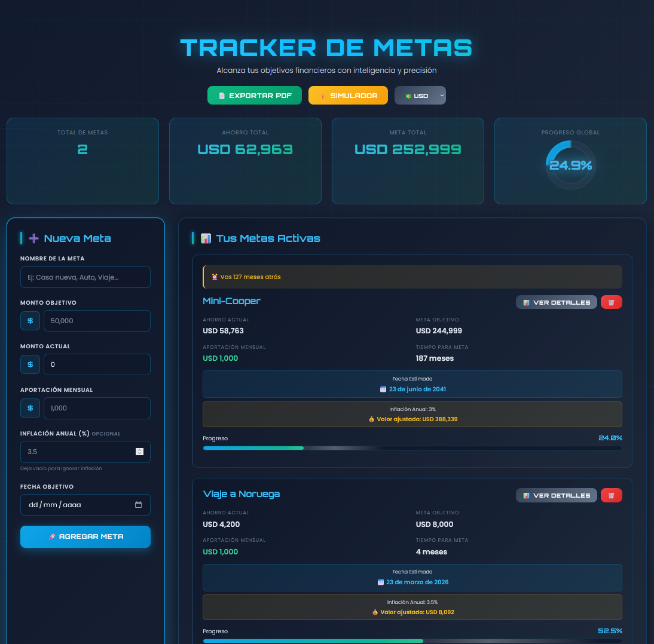This screenshot has width=654, height=644.
Task: Select the Tus Metas Activas section header
Action: pos(268,238)
